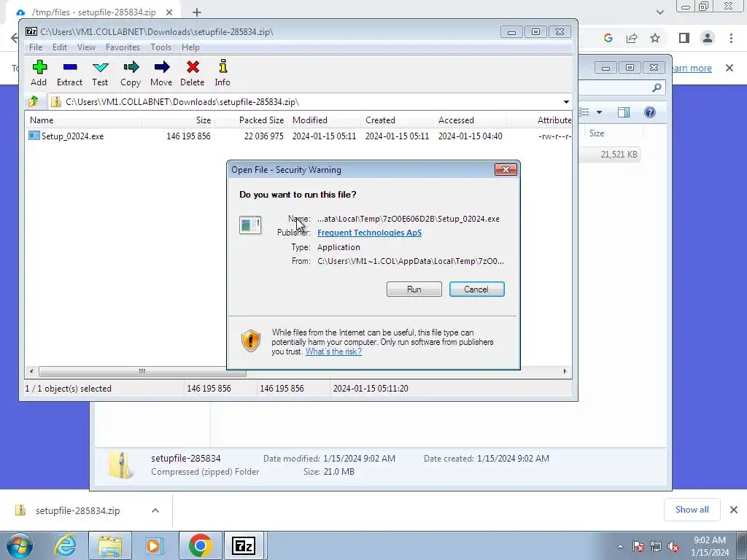The image size is (747, 560).
Task: Bookmark this page with the star icon
Action: 656,38
